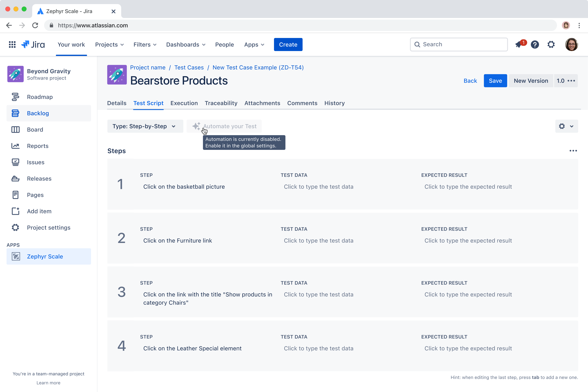
Task: Go back with browser back arrow
Action: (x=9, y=25)
